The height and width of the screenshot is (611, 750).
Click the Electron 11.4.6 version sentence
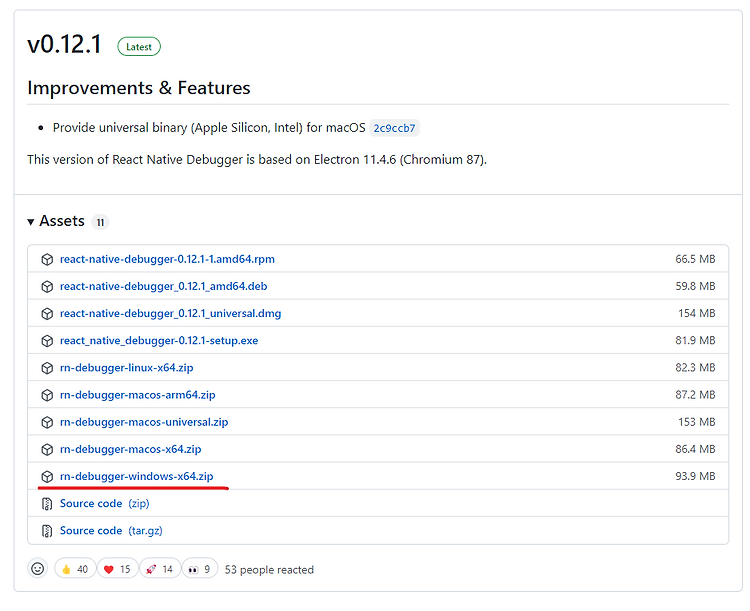pyautogui.click(x=257, y=160)
